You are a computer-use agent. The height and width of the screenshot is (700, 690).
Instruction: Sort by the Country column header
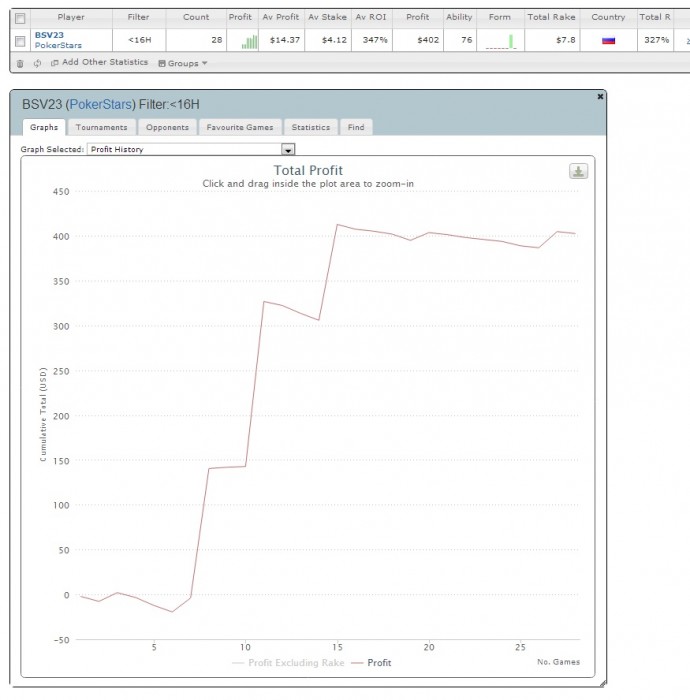608,17
